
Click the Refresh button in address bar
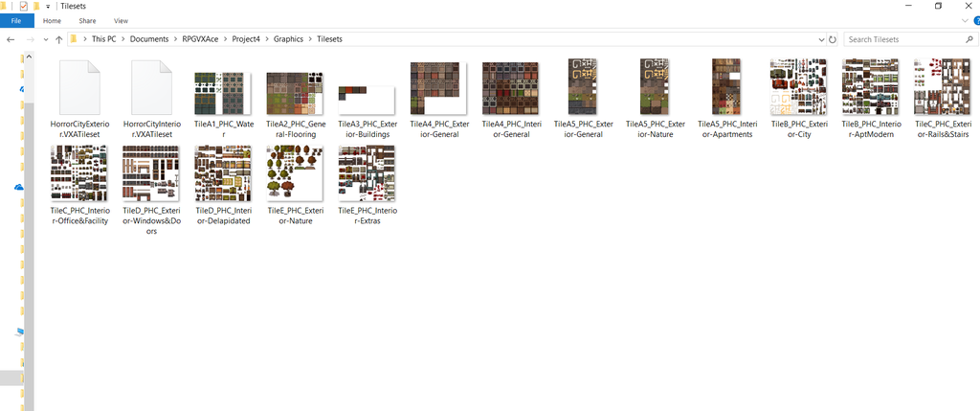pyautogui.click(x=833, y=39)
